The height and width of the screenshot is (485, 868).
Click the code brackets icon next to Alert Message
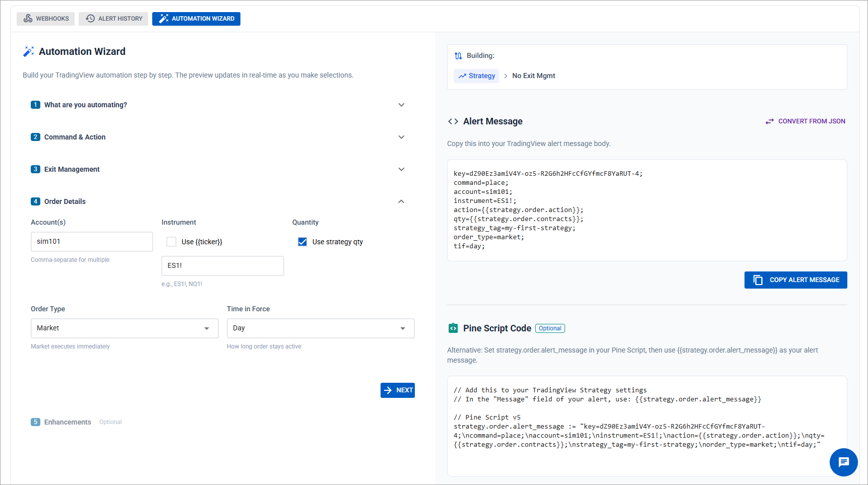(x=453, y=121)
